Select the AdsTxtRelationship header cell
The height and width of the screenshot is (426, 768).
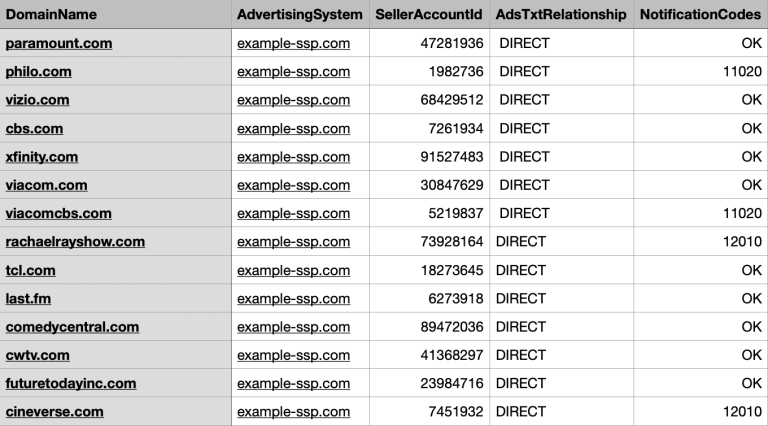[x=561, y=15]
